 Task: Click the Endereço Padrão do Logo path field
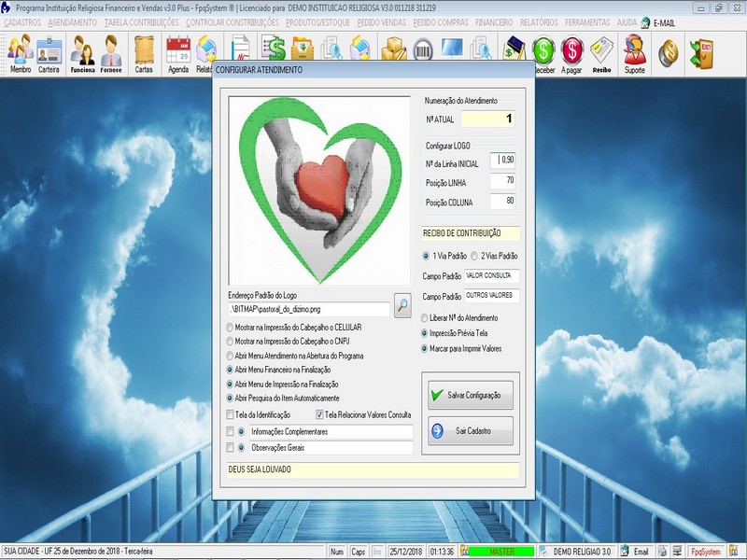tap(309, 310)
